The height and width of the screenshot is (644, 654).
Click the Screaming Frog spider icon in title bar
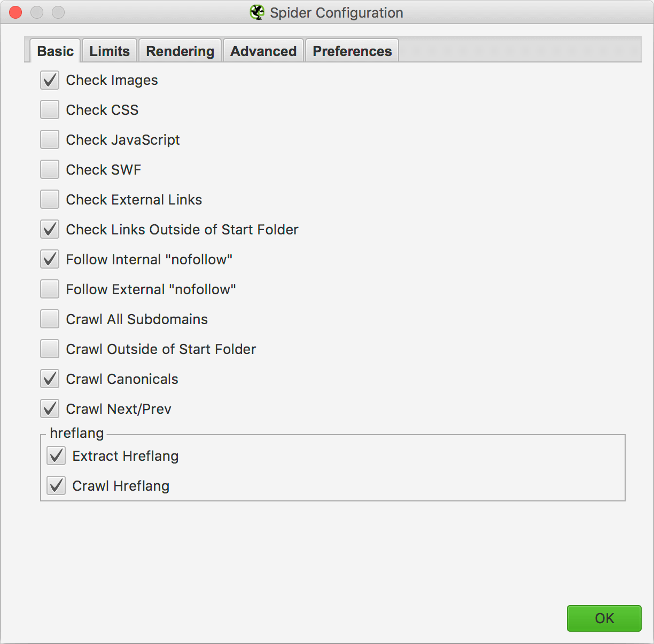257,12
